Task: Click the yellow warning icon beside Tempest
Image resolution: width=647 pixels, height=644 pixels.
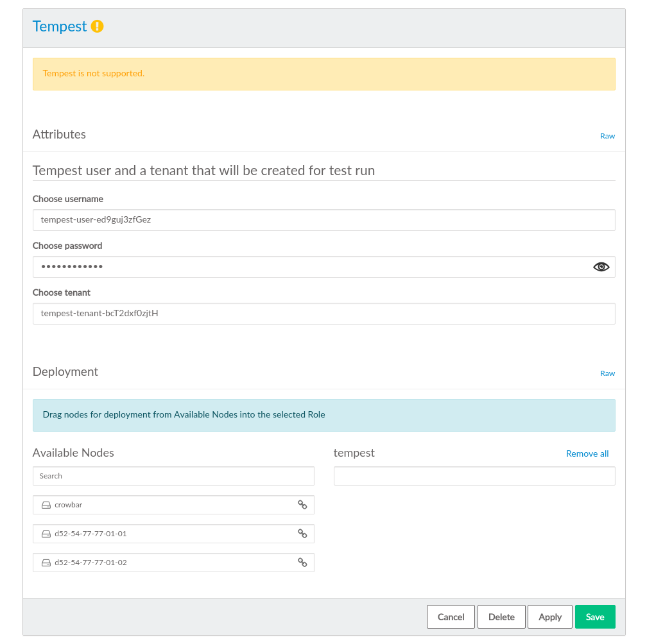Action: pos(97,26)
